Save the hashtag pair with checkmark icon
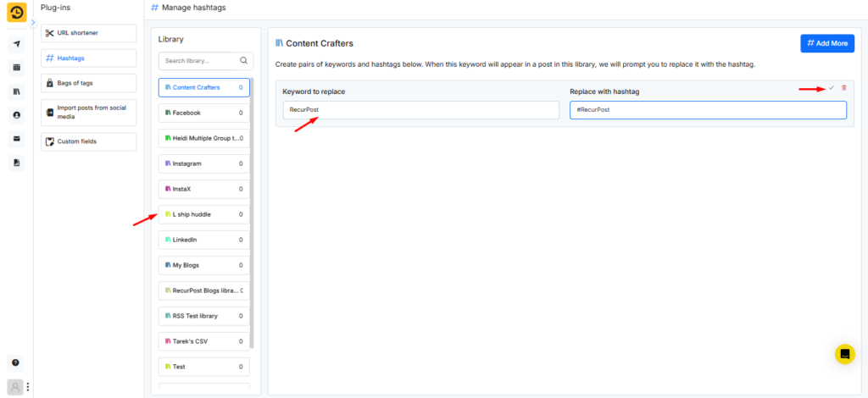 coord(831,88)
